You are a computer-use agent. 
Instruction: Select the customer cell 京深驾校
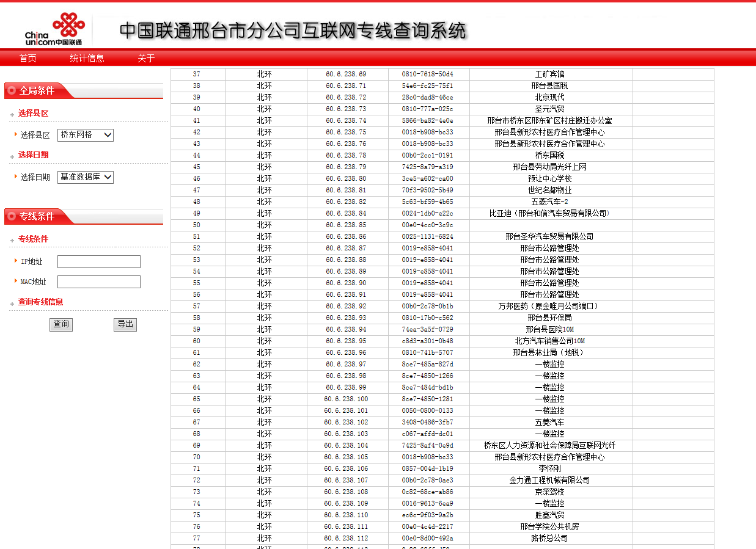pos(551,492)
